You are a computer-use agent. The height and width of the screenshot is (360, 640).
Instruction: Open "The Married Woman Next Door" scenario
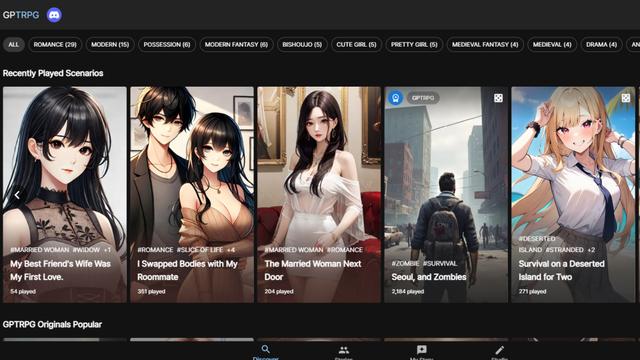point(319,195)
